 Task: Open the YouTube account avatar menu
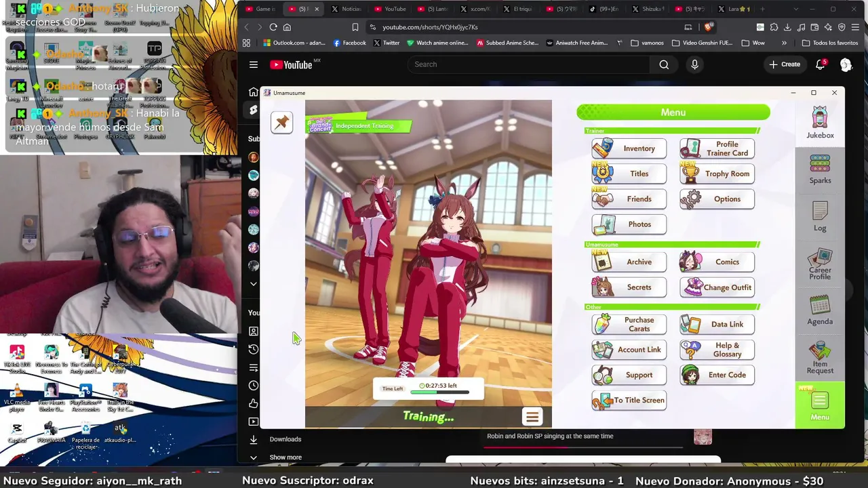(846, 64)
